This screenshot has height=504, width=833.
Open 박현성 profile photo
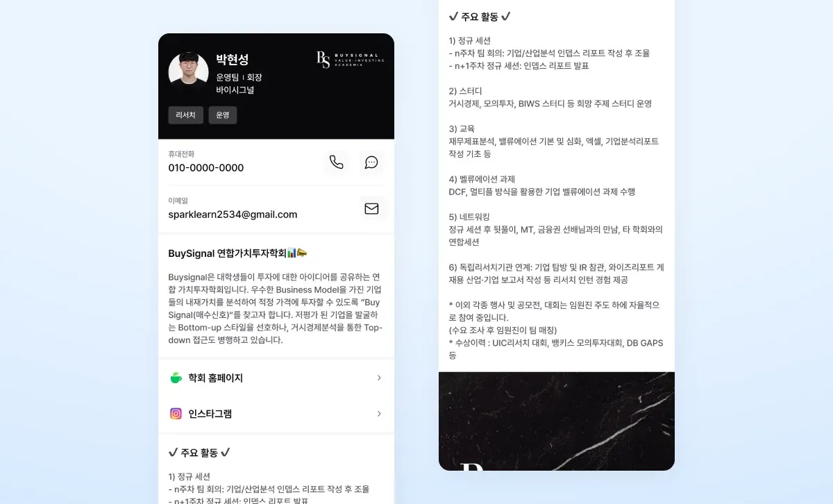(x=188, y=73)
